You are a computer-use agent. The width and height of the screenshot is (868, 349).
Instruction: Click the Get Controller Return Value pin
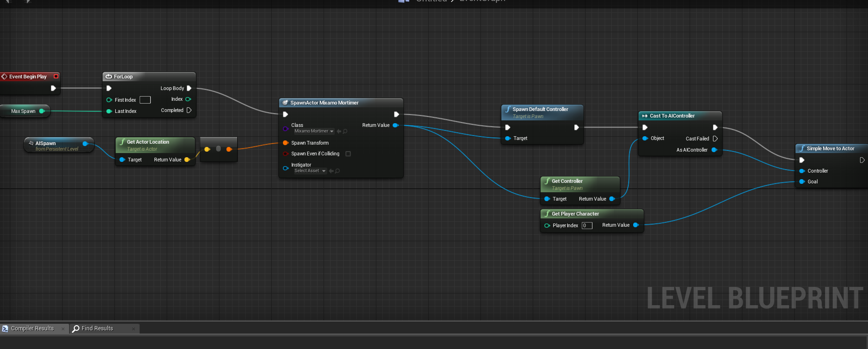click(x=612, y=199)
